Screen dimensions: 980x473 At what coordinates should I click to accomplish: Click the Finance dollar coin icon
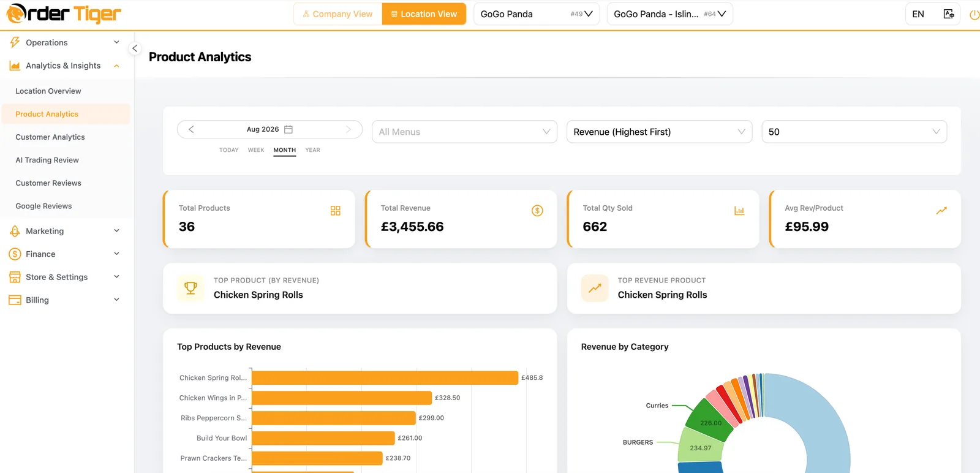tap(15, 254)
